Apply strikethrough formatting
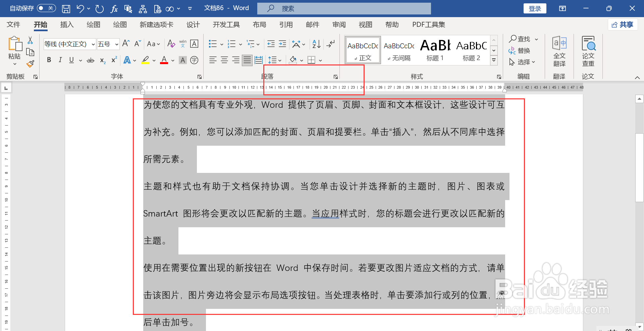This screenshot has height=331, width=644. [91, 60]
